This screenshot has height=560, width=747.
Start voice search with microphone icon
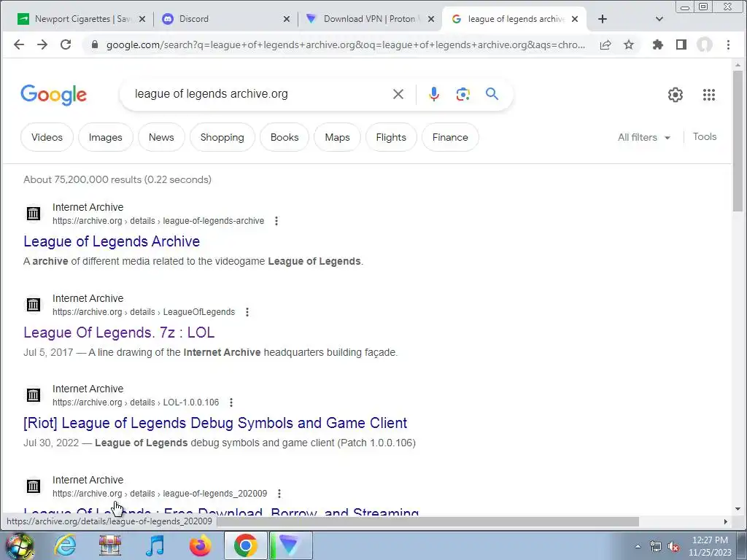(433, 94)
